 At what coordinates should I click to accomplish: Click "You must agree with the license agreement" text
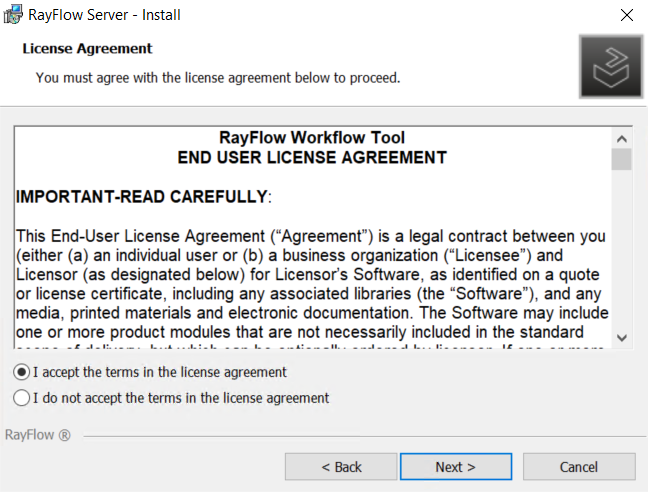coord(218,78)
